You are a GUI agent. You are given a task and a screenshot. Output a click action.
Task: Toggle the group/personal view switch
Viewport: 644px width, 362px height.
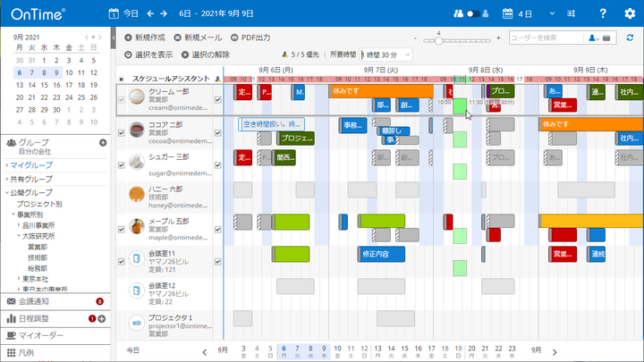pos(472,13)
